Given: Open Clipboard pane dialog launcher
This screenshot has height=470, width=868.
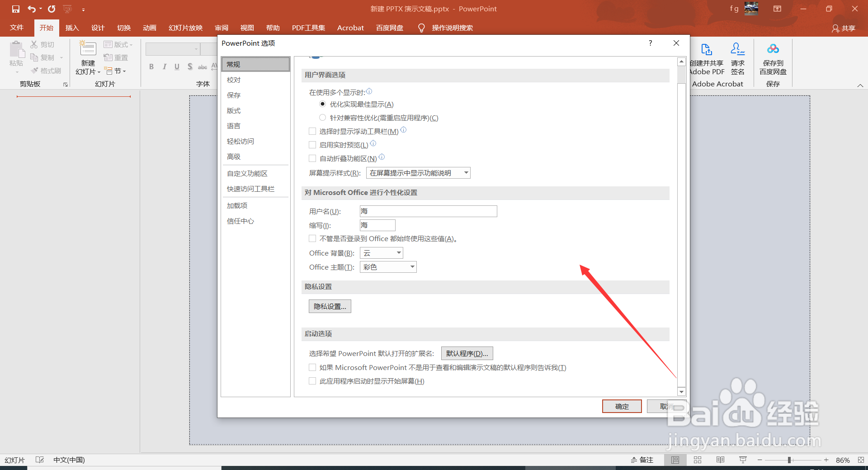Looking at the screenshot, I should (66, 85).
